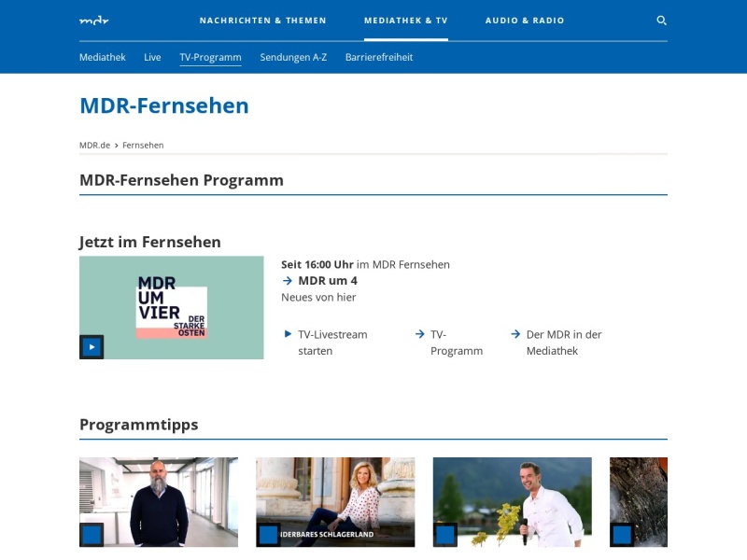Open TV-Programm link under Jetzt im Fernsehen
The height and width of the screenshot is (560, 747).
[457, 343]
